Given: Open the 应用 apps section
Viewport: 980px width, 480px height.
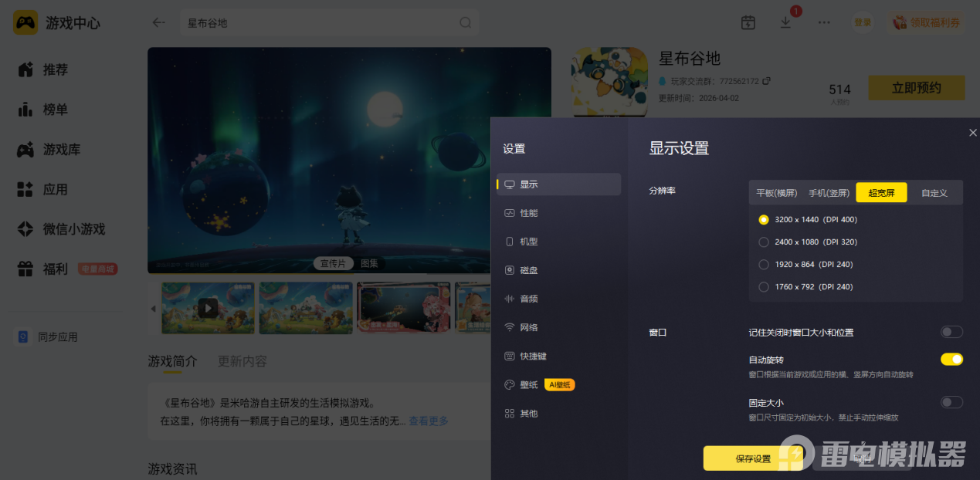Looking at the screenshot, I should (43, 189).
